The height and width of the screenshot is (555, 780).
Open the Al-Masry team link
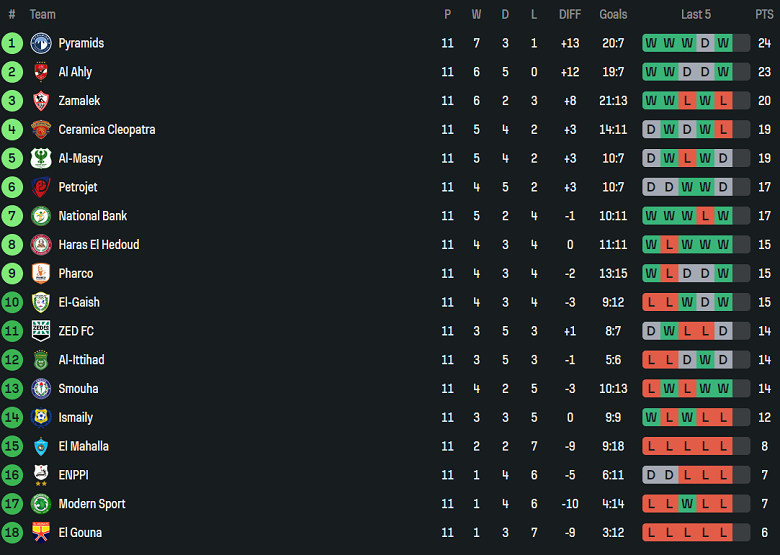[80, 158]
